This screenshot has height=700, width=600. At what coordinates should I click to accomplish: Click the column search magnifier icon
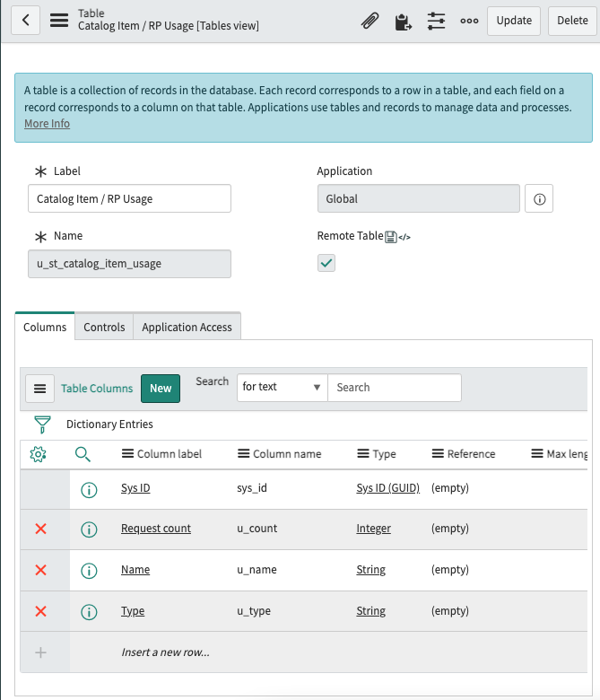tap(83, 454)
